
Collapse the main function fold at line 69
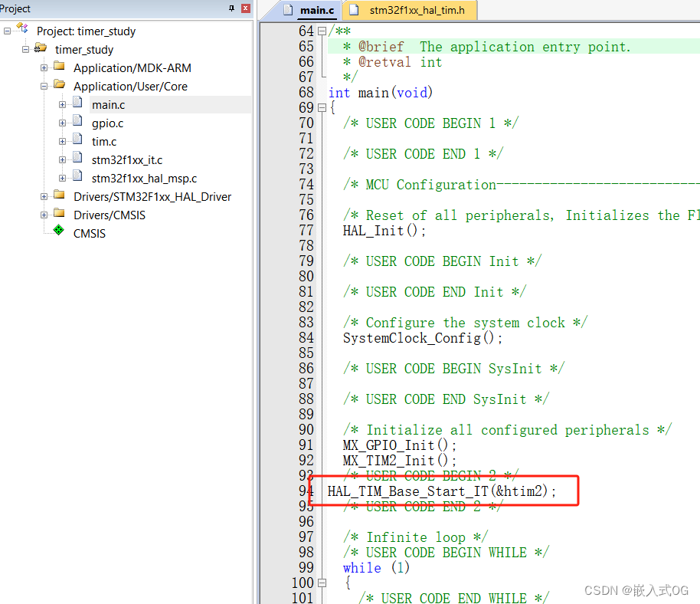pyautogui.click(x=322, y=107)
